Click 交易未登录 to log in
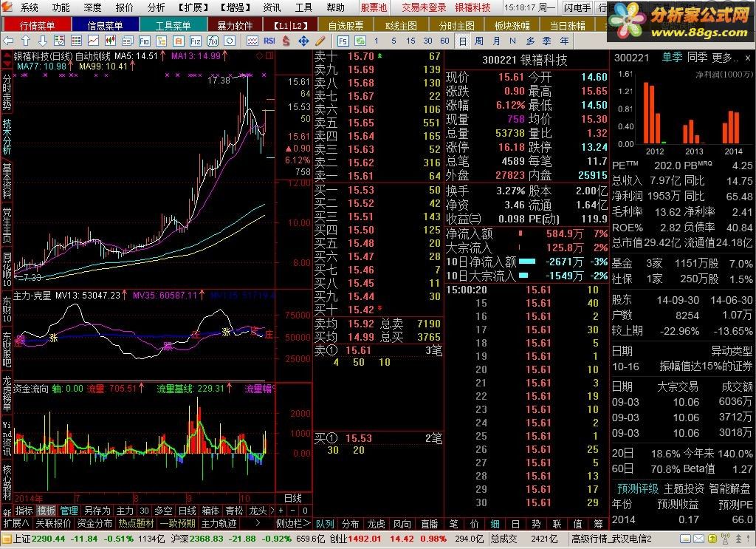756x549 pixels. [425, 7]
